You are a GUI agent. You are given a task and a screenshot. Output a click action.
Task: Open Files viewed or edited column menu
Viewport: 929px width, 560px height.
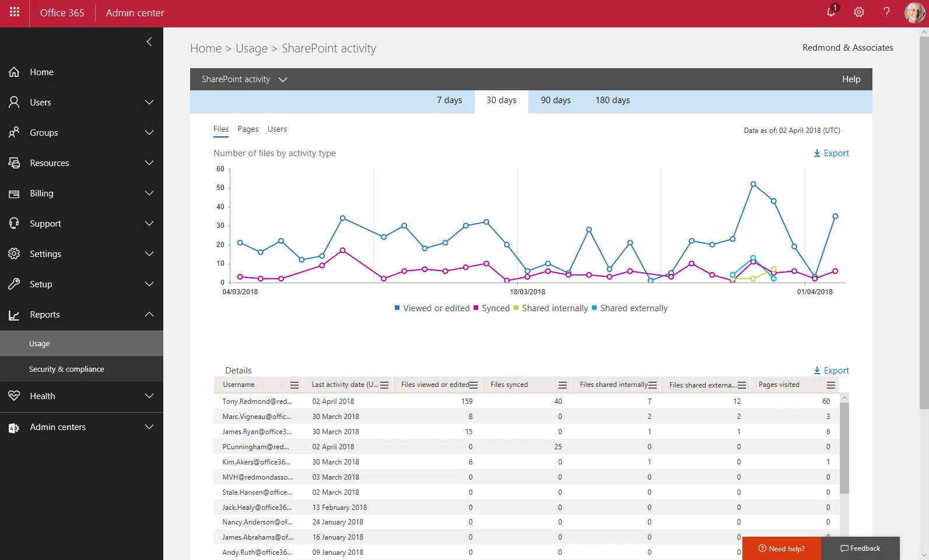click(474, 385)
